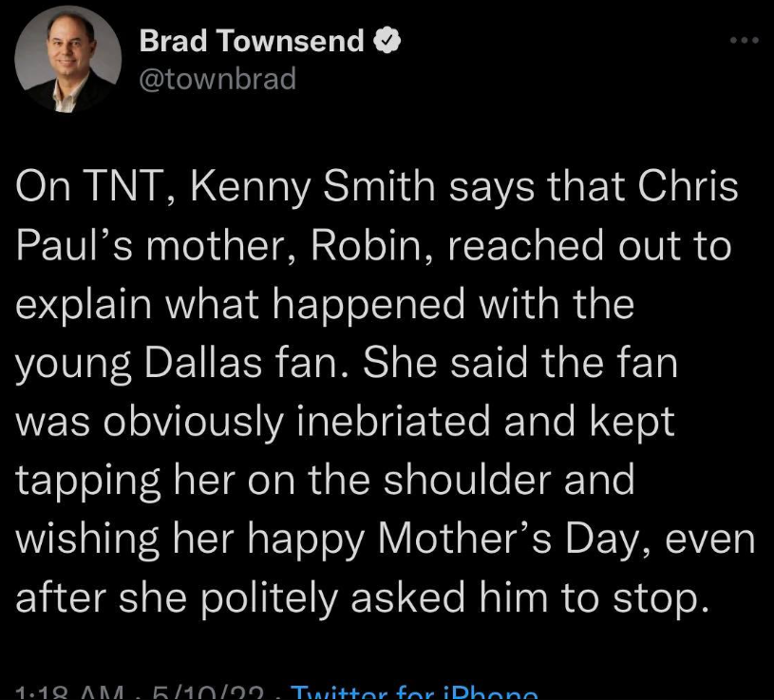This screenshot has height=700, width=774.
Task: Click the Brad Townsend display name
Action: point(252,42)
